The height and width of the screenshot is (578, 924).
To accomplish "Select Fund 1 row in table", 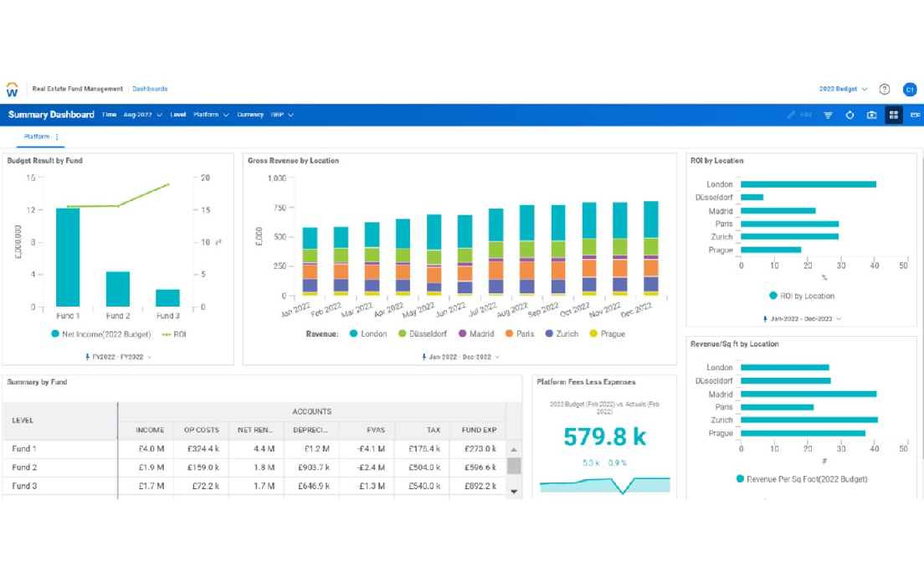I will point(254,449).
